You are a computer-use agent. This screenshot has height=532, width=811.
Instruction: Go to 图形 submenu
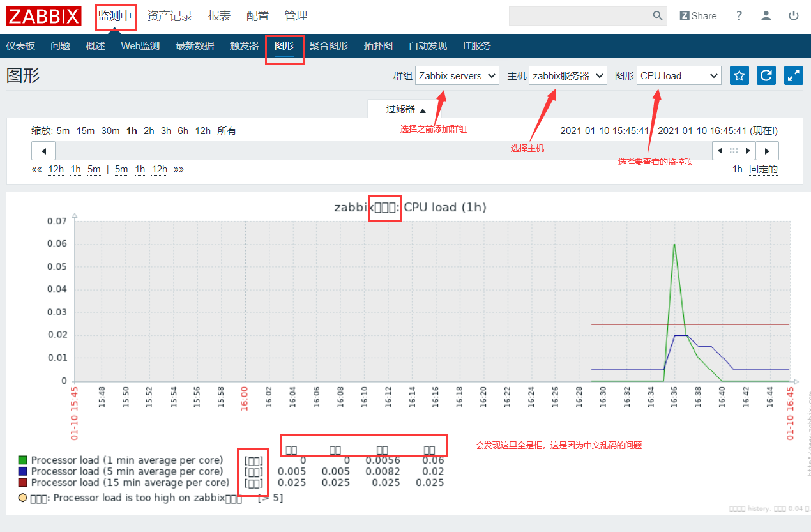284,46
